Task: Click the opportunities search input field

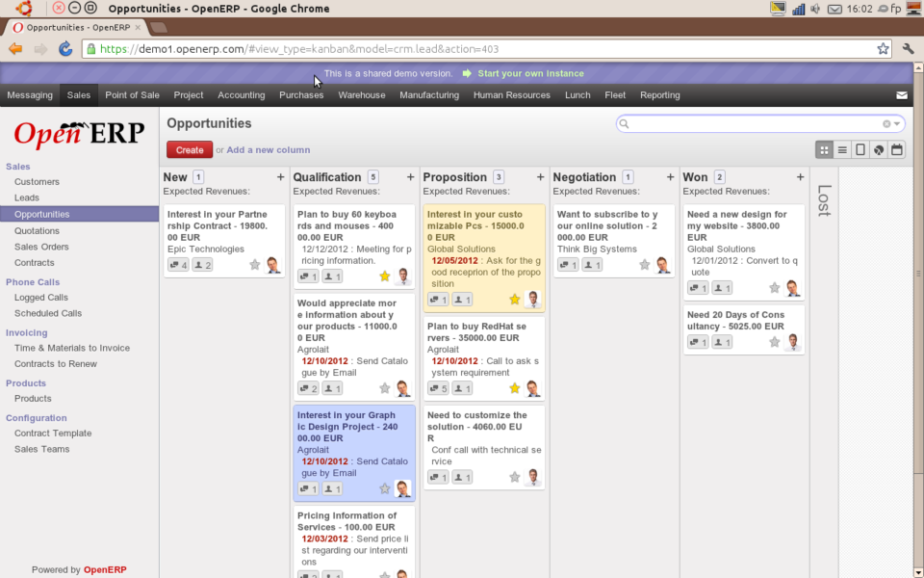Action: point(755,124)
